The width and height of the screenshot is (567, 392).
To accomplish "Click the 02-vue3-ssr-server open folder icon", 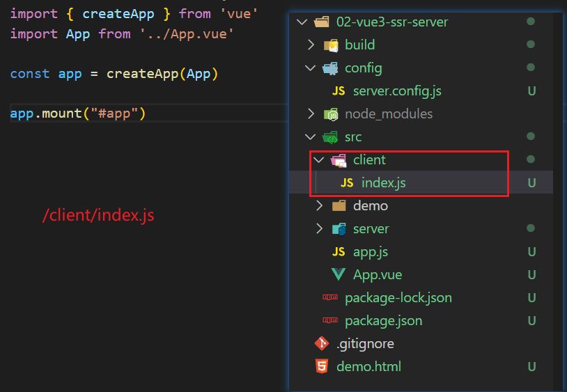I will tap(322, 22).
